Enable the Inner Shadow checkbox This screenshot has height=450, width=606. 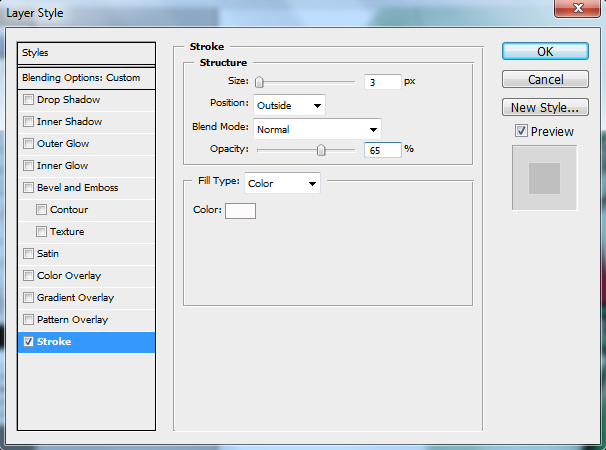pos(28,122)
